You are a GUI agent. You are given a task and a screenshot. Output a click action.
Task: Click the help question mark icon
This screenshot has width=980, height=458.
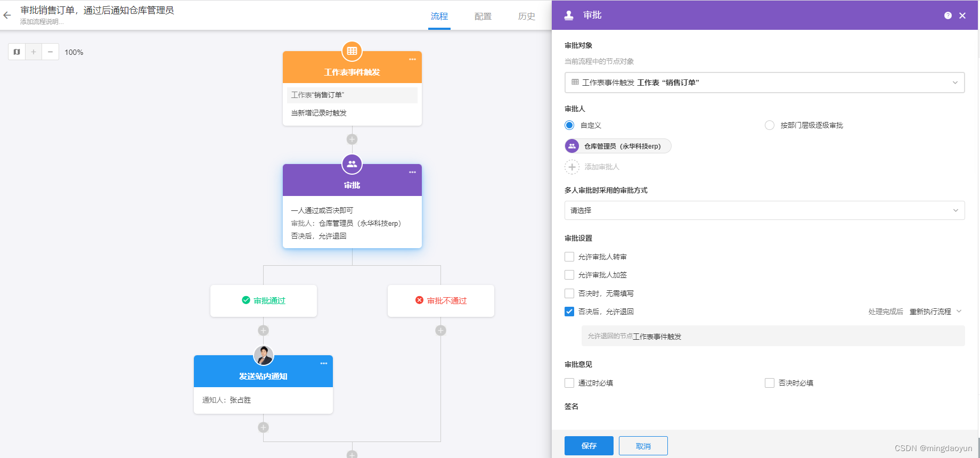click(948, 15)
